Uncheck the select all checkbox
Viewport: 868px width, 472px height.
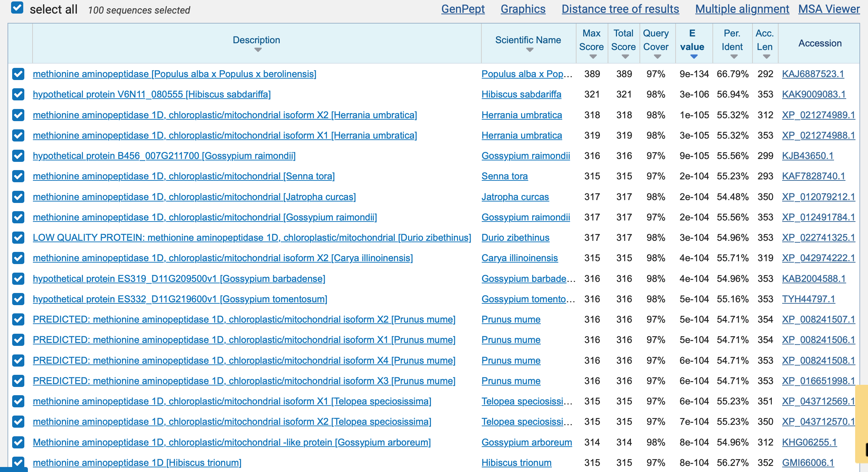coord(17,8)
